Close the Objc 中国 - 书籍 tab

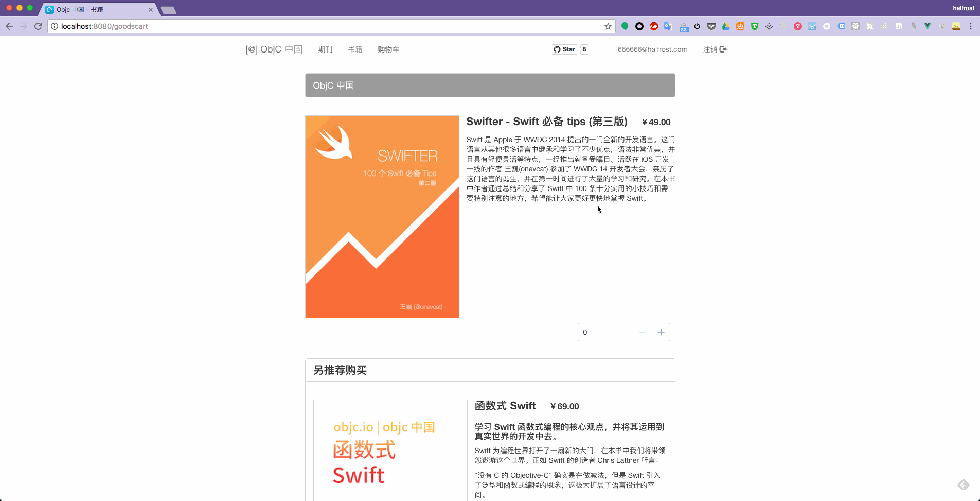click(x=151, y=10)
